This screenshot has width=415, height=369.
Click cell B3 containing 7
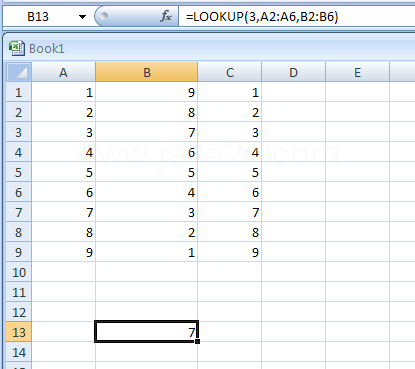coord(147,132)
